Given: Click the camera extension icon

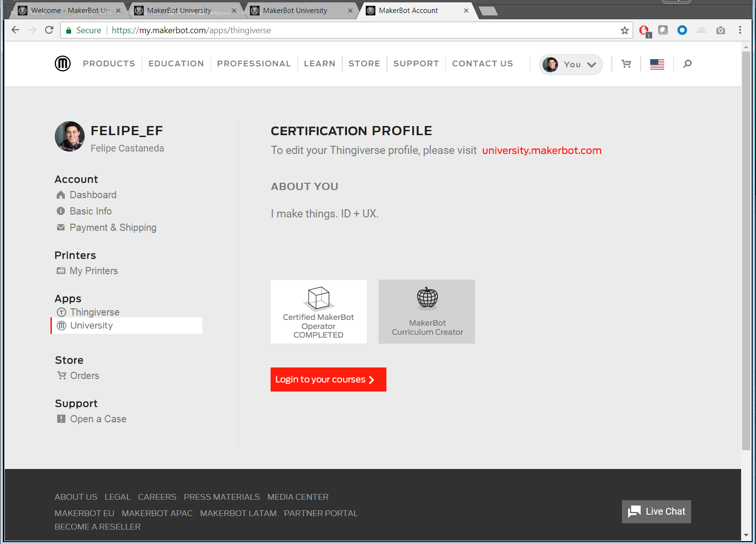Looking at the screenshot, I should (720, 30).
